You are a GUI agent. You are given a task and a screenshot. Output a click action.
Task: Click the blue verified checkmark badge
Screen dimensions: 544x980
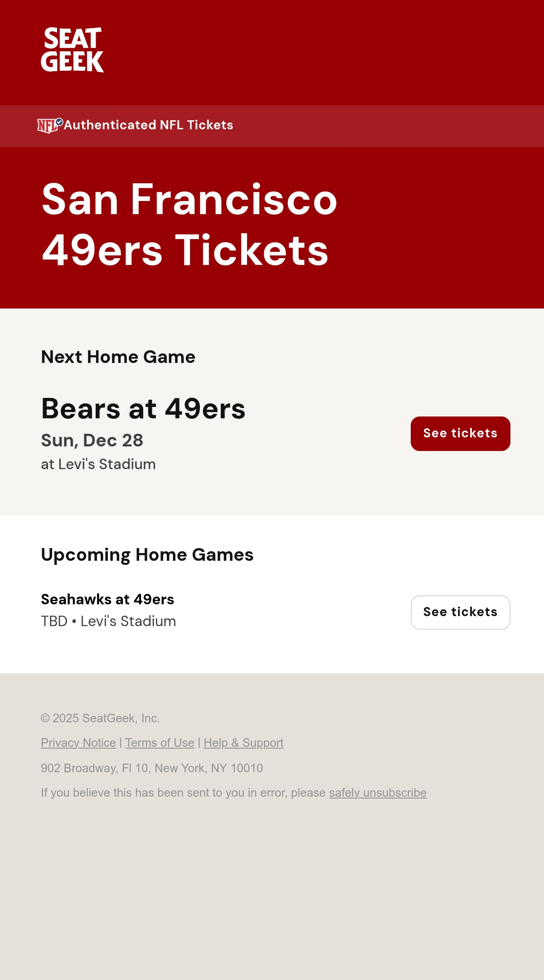tap(59, 122)
